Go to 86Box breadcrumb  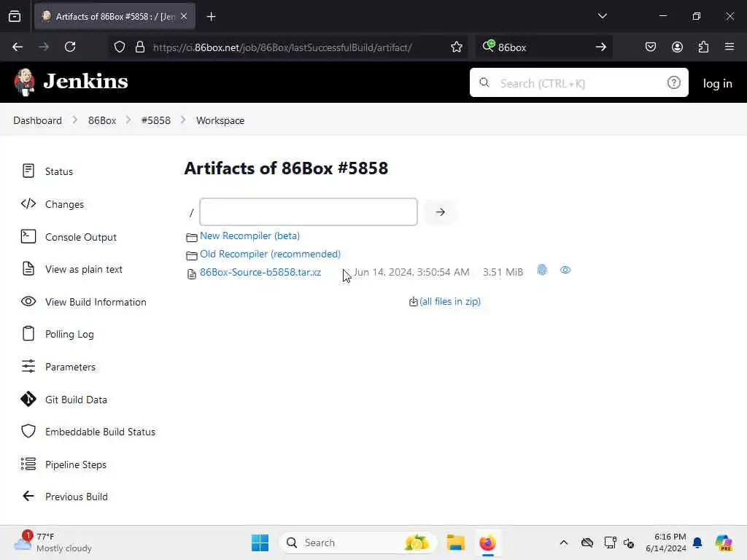[102, 120]
